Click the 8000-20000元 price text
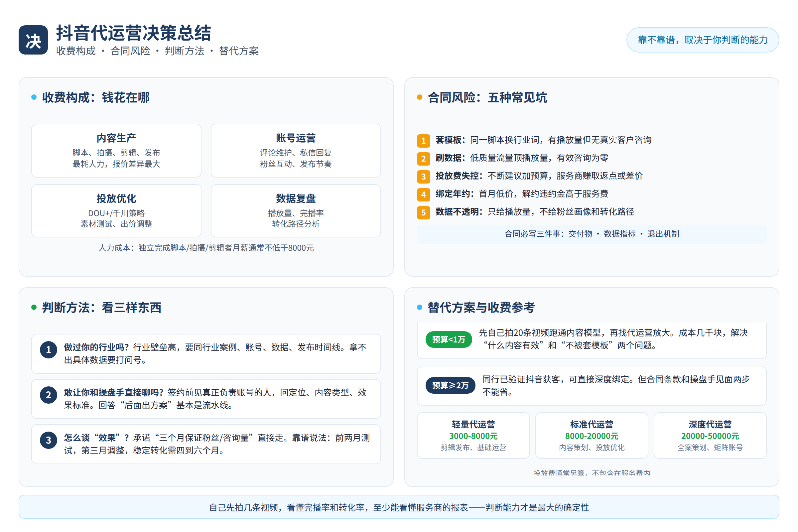 592,436
